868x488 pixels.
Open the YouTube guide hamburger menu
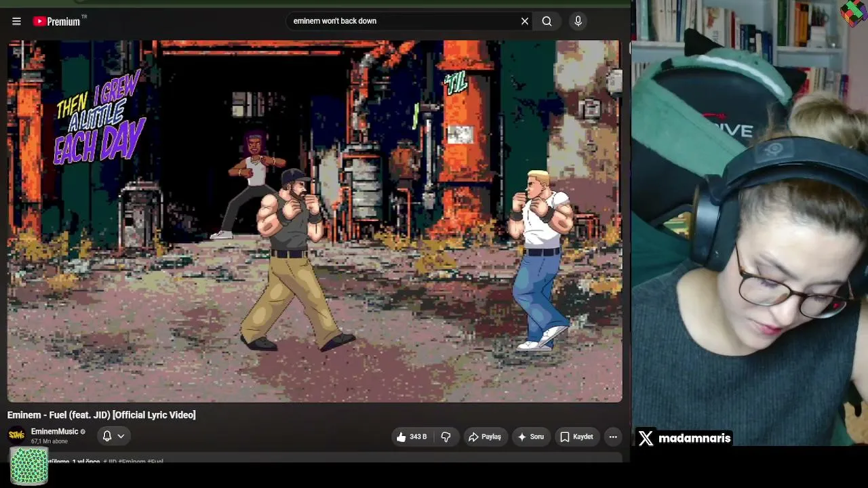(x=16, y=21)
